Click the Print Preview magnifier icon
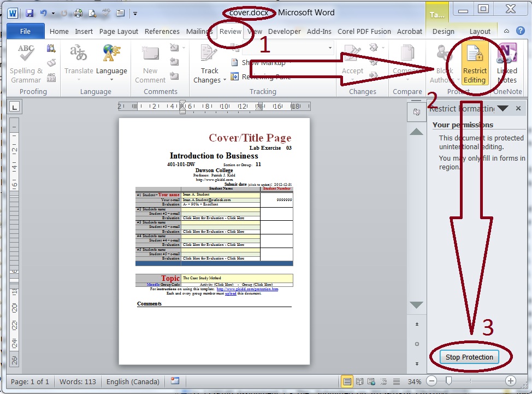532x394 pixels. coord(92,13)
